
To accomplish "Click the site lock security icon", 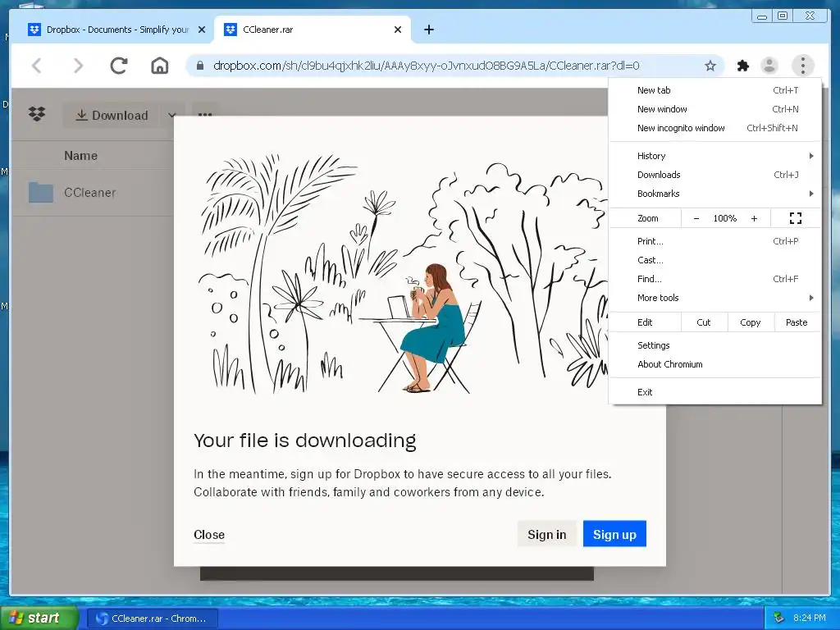I will (x=200, y=66).
